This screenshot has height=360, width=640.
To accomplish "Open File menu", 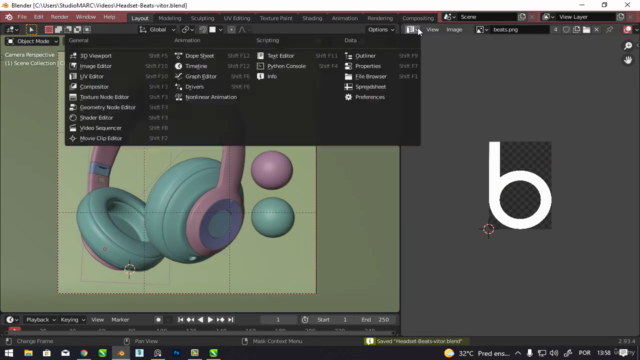I will pos(22,17).
